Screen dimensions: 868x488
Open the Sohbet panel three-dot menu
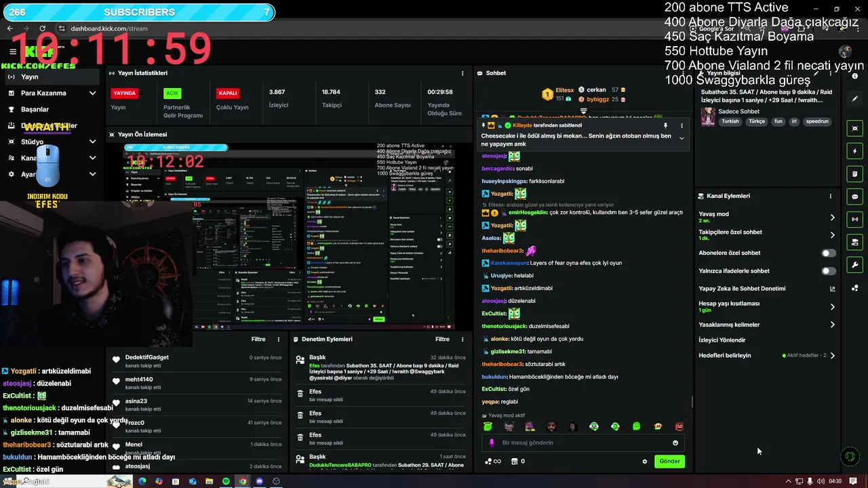click(x=684, y=73)
